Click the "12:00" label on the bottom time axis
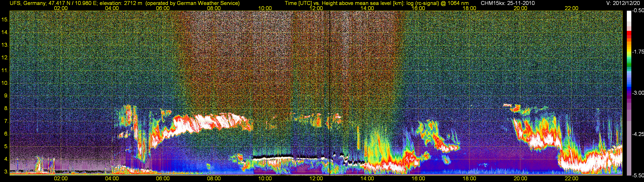The image size is (644, 182). (x=316, y=179)
